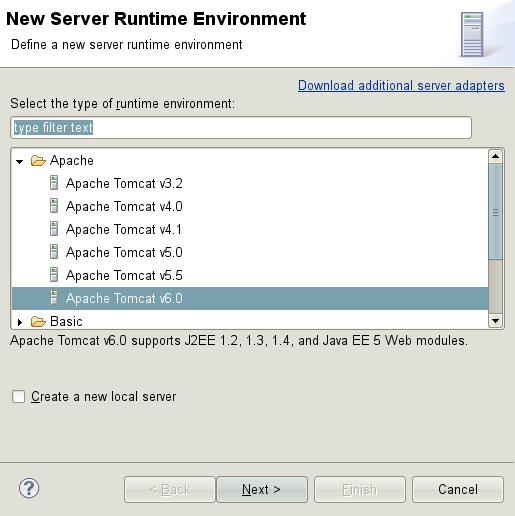
Task: Open help with the question mark icon
Action: (29, 488)
